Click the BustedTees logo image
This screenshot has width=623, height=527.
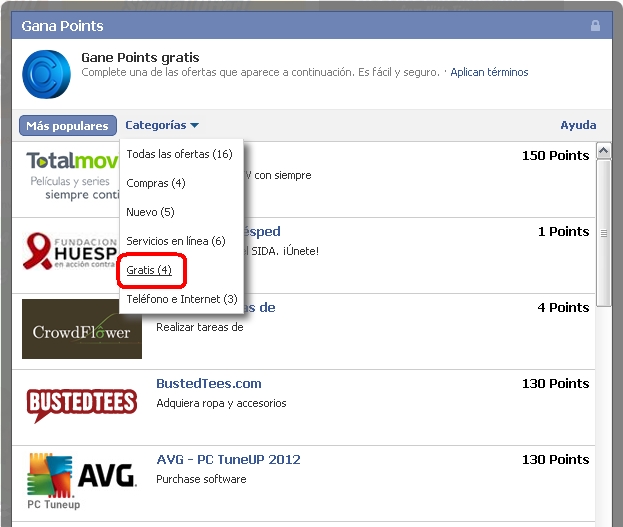pyautogui.click(x=82, y=405)
